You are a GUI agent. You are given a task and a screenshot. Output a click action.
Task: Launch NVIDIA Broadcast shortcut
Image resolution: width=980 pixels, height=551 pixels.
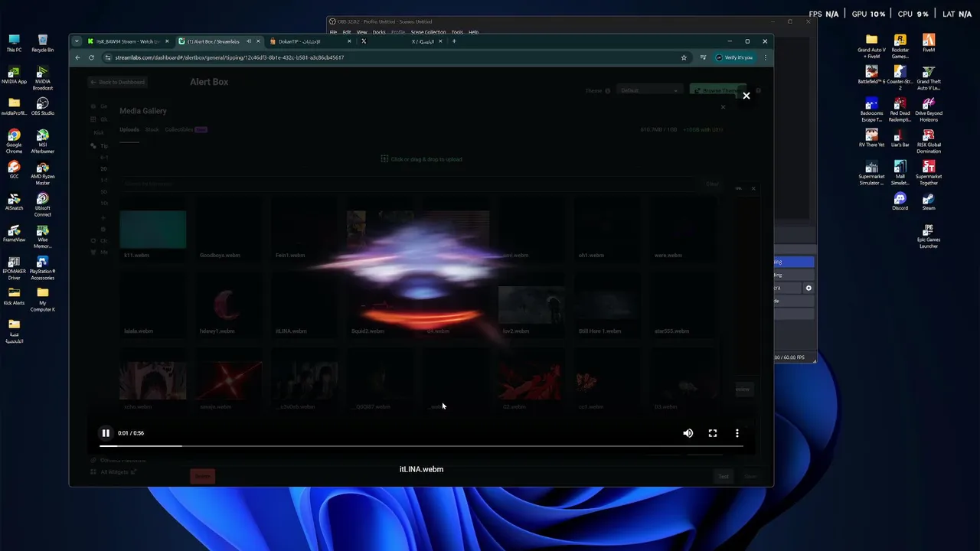pos(43,77)
